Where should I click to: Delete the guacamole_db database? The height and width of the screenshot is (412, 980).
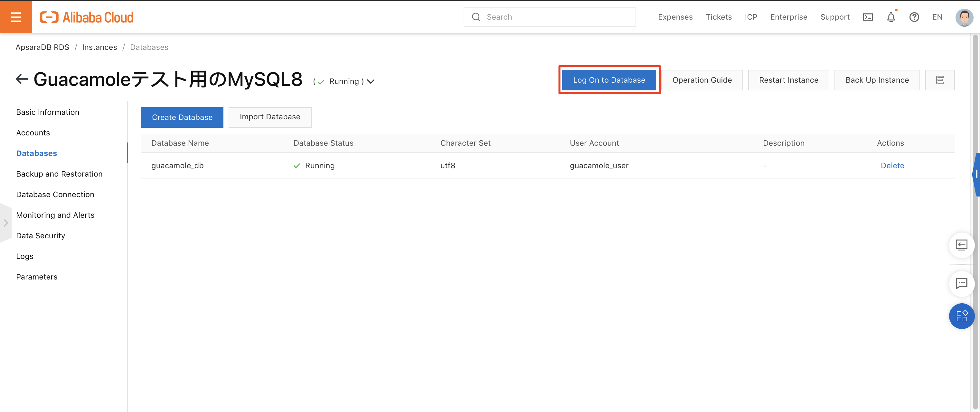point(892,165)
